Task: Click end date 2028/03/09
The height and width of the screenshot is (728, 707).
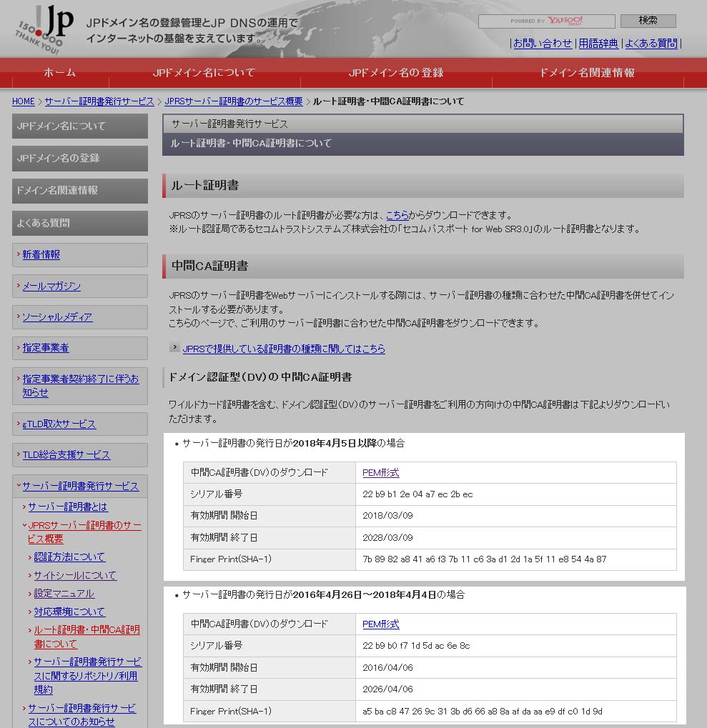Action: point(387,537)
